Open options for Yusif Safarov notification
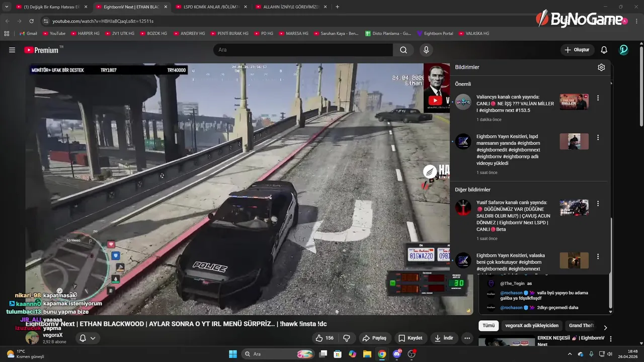644x362 pixels. 598,204
